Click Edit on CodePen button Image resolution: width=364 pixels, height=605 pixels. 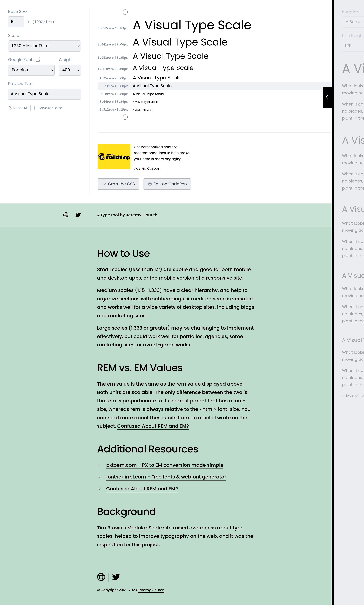click(167, 184)
